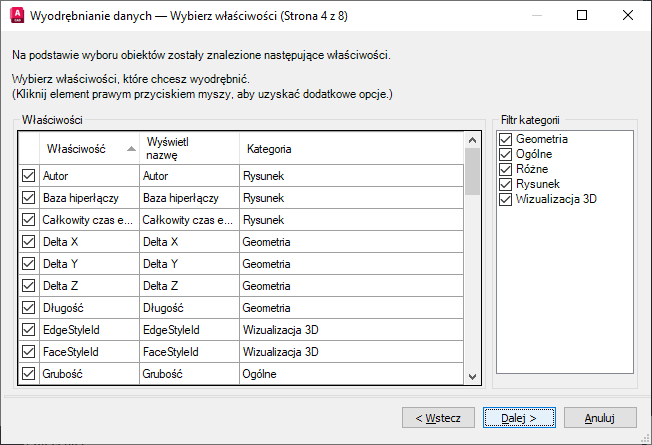This screenshot has height=445, width=652.
Task: Toggle the Delta X property checkbox
Action: (28, 242)
